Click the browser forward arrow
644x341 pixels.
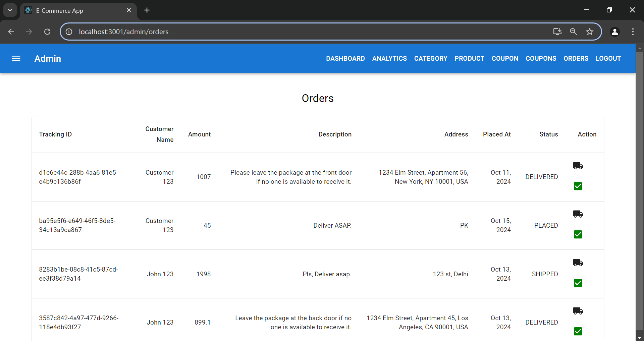[29, 32]
